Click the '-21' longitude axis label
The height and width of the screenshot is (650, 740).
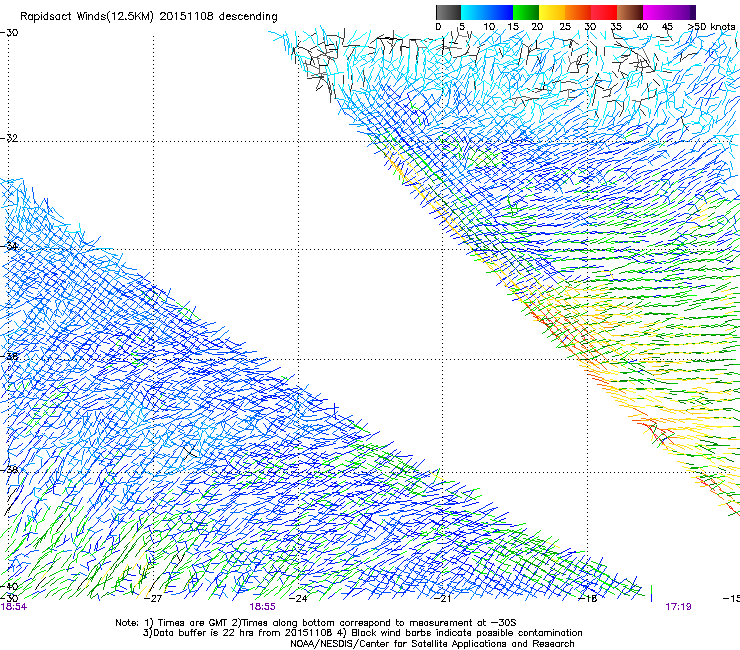443,599
